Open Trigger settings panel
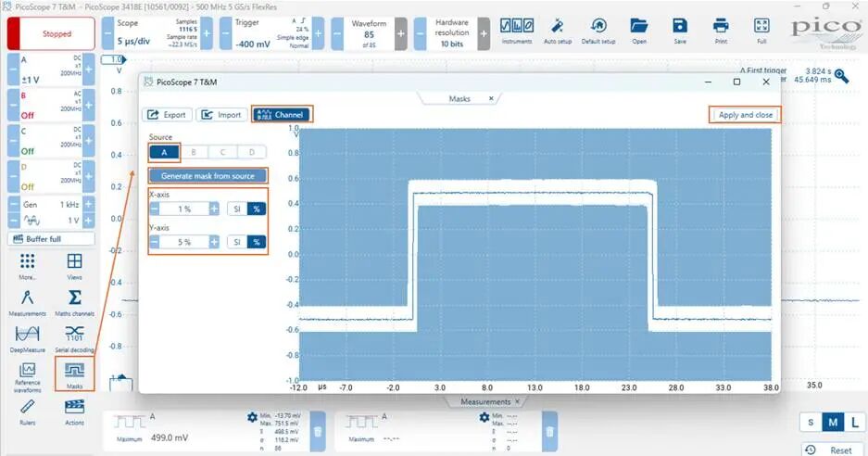 (271, 33)
